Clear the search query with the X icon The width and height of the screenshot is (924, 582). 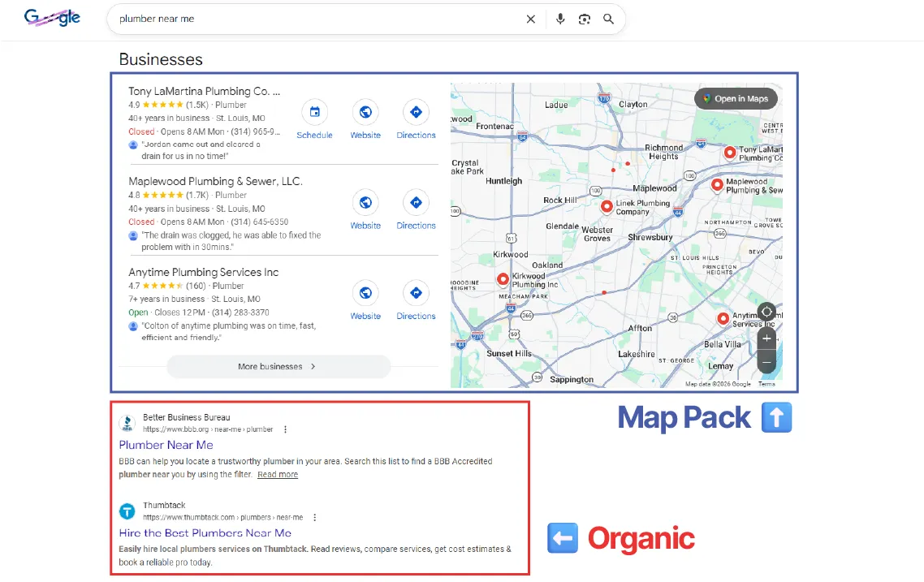531,19
